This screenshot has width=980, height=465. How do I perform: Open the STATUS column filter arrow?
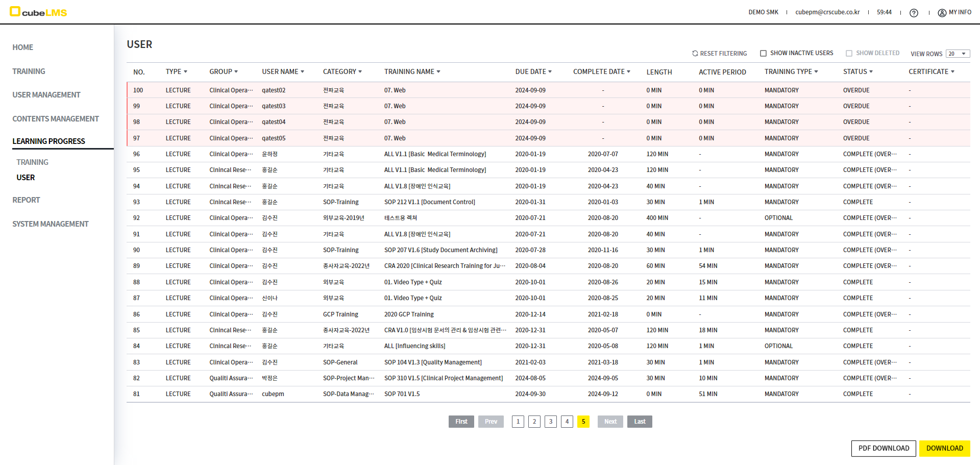[871, 72]
